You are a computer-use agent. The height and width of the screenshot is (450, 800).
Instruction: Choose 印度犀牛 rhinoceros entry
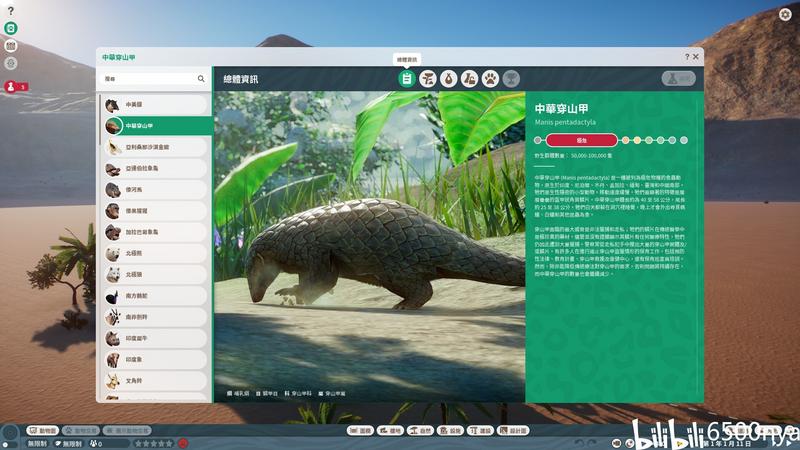(156, 338)
